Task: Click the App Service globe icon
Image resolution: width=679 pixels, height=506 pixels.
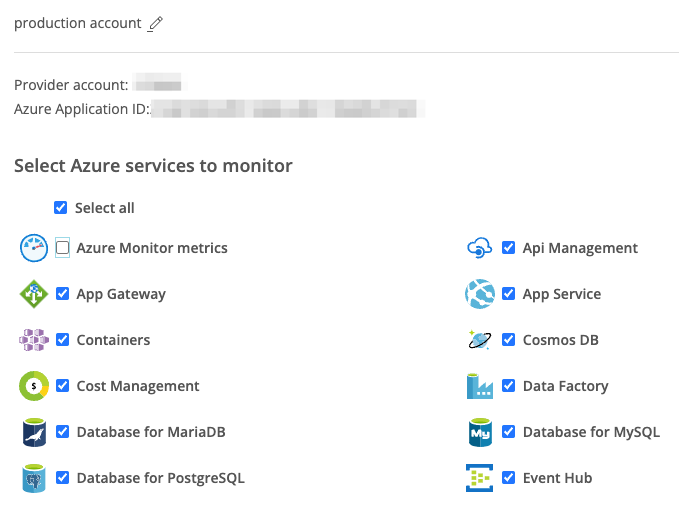Action: point(480,294)
